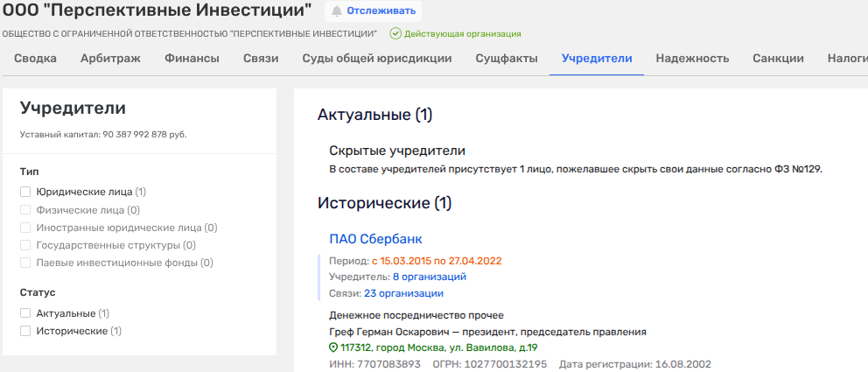Open the Сводка tab
The width and height of the screenshot is (868, 372).
point(35,59)
